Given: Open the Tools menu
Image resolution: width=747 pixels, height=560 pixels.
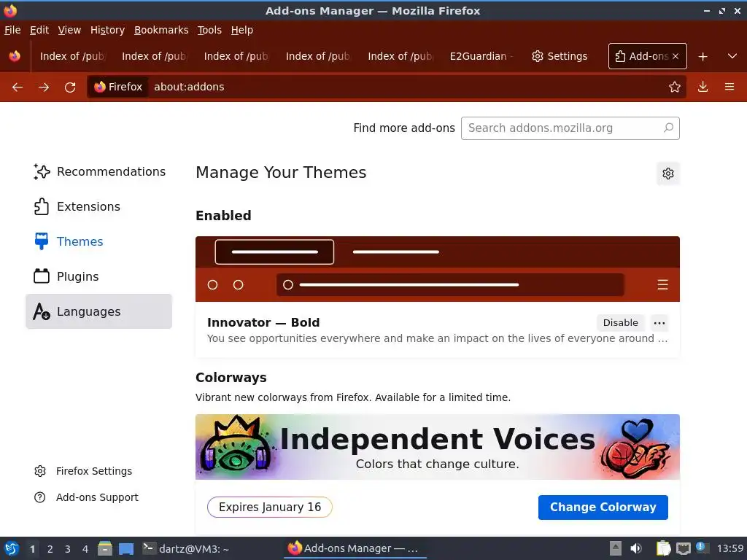Looking at the screenshot, I should click(209, 30).
